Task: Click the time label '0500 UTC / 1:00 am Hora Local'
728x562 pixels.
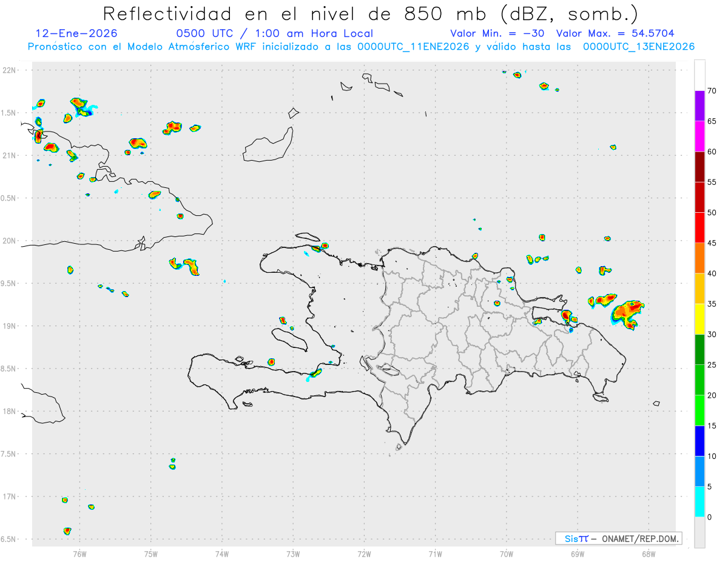Action: click(275, 33)
